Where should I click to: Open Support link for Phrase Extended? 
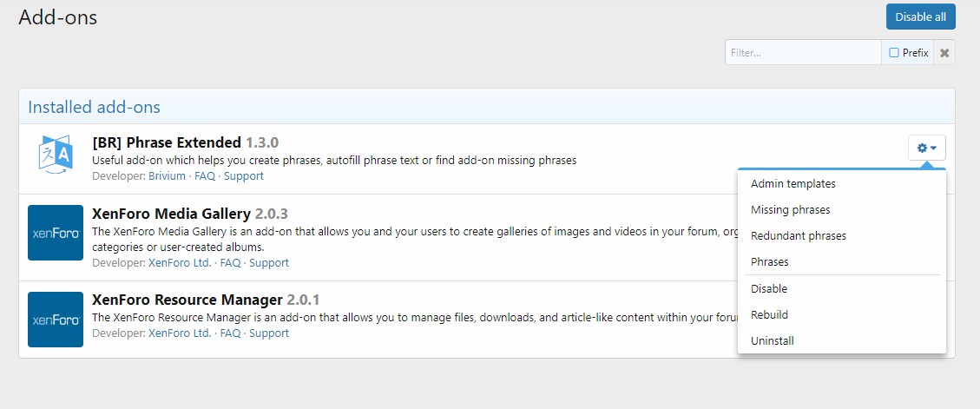point(244,175)
